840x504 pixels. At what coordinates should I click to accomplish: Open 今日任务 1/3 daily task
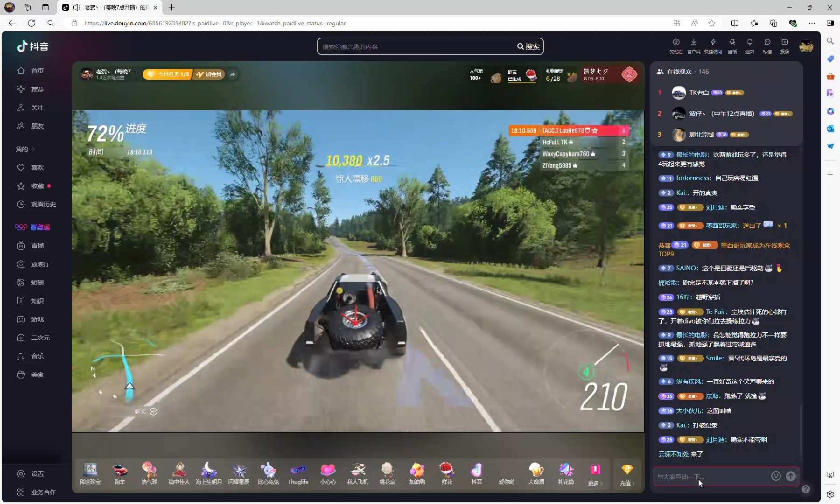pos(168,74)
